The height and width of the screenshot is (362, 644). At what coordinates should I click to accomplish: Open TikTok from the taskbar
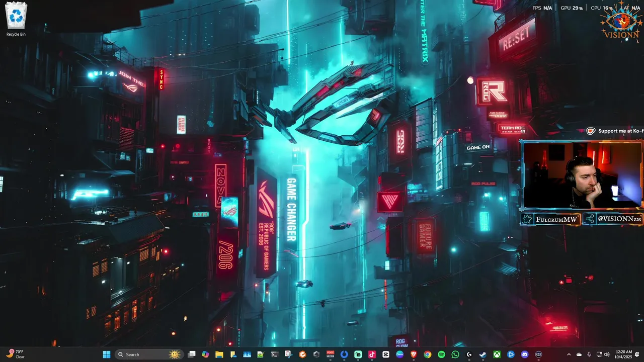(x=372, y=354)
